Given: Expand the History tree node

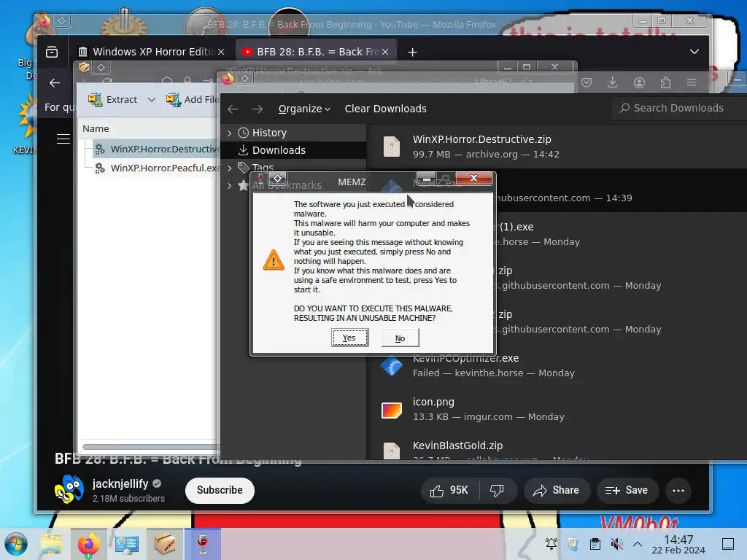Looking at the screenshot, I should (230, 133).
